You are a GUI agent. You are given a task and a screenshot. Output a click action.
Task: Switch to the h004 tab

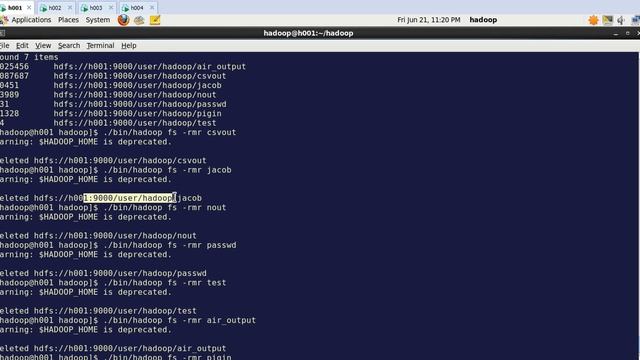click(137, 8)
